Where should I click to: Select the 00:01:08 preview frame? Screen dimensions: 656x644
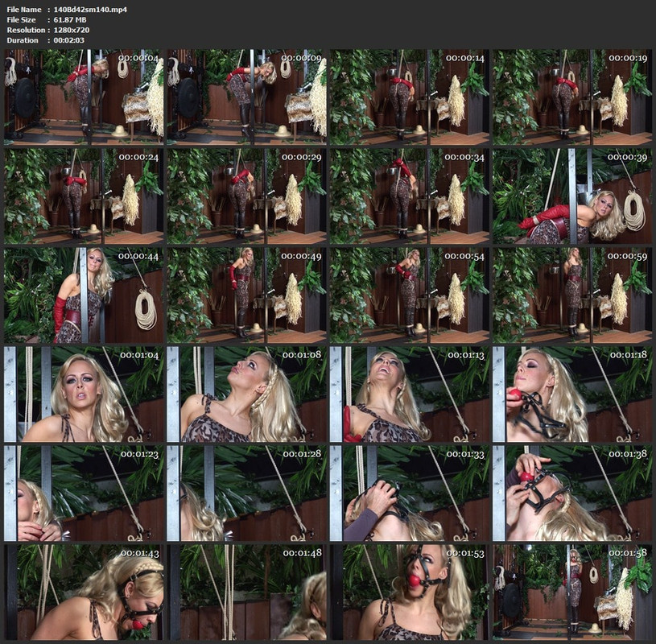246,394
